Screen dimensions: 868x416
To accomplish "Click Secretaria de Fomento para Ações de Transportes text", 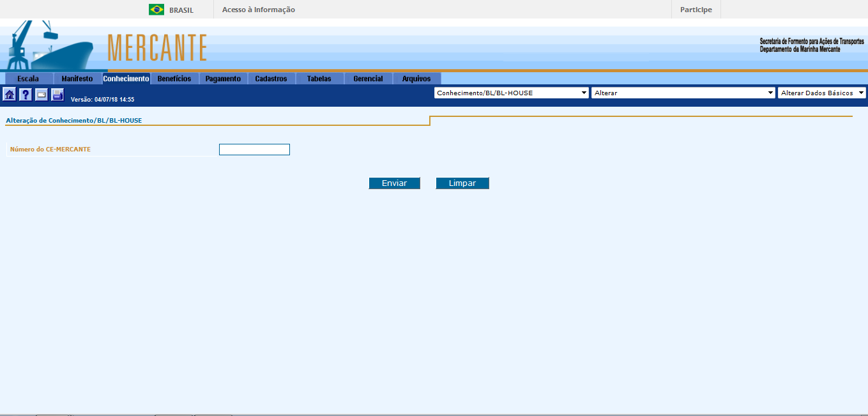I will pos(812,41).
